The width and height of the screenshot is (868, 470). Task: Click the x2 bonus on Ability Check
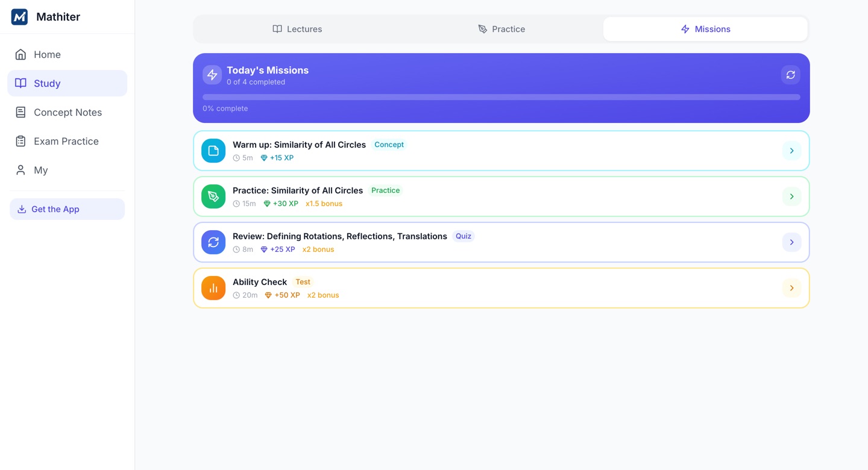pos(323,295)
